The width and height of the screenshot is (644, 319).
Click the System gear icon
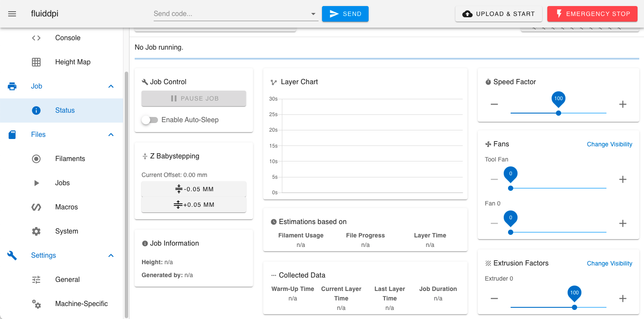36,231
